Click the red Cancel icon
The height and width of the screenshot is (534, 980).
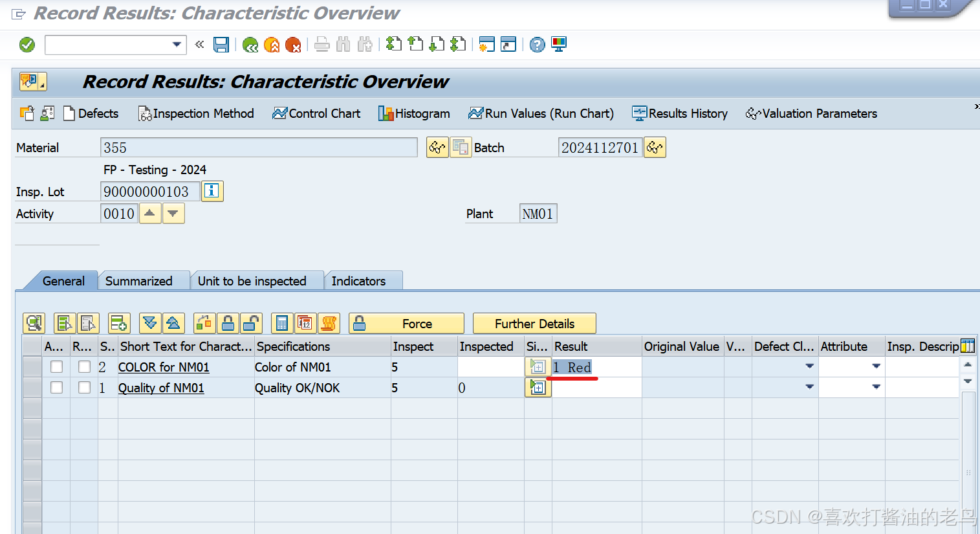293,45
